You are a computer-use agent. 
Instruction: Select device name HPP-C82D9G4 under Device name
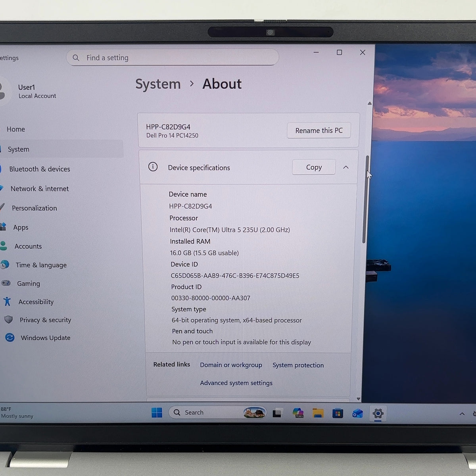(190, 206)
